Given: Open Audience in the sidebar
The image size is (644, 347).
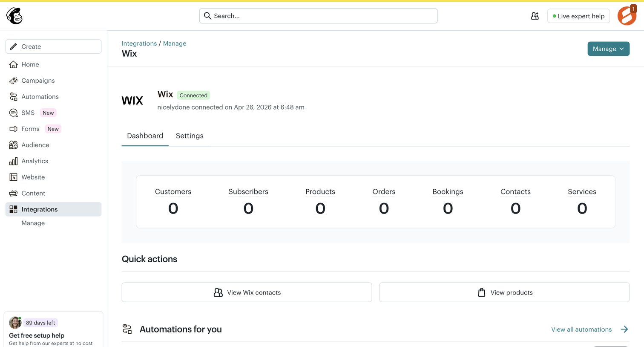Looking at the screenshot, I should click(x=53, y=145).
